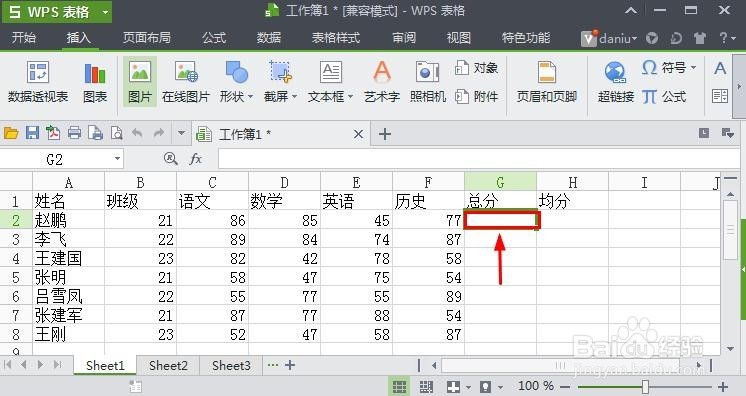Open the 开始 ribbon tab
This screenshot has width=746, height=396.
point(23,38)
